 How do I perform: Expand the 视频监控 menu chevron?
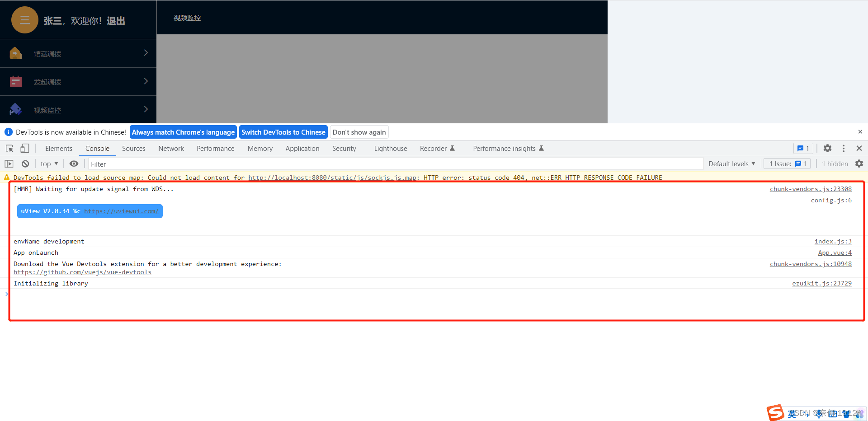146,109
